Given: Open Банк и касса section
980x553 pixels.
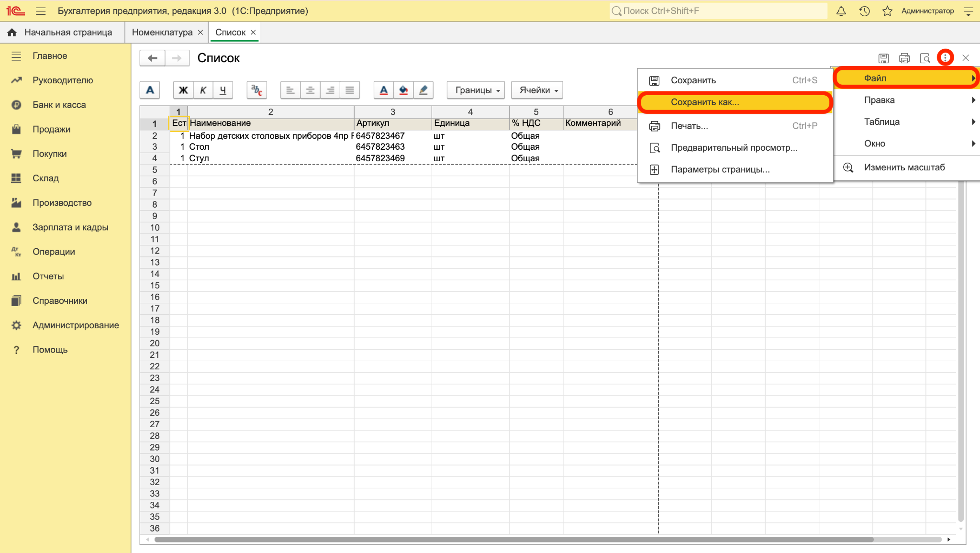Looking at the screenshot, I should pos(66,105).
